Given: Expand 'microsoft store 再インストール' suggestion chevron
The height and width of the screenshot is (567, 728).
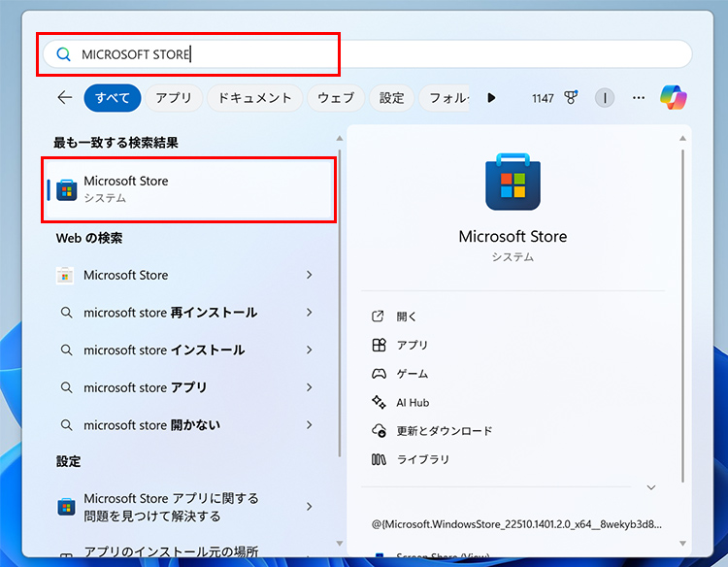Looking at the screenshot, I should pyautogui.click(x=310, y=313).
